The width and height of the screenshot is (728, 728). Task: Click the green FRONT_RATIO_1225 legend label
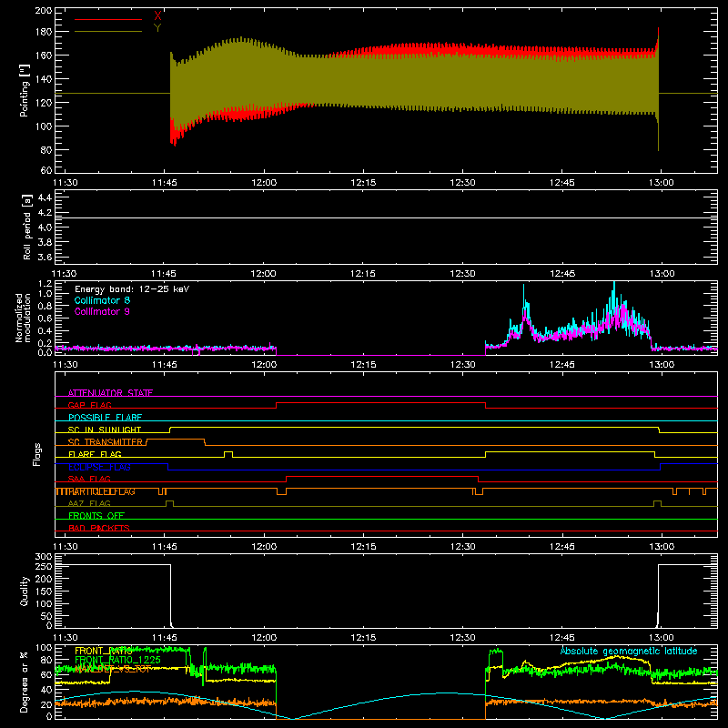118,660
